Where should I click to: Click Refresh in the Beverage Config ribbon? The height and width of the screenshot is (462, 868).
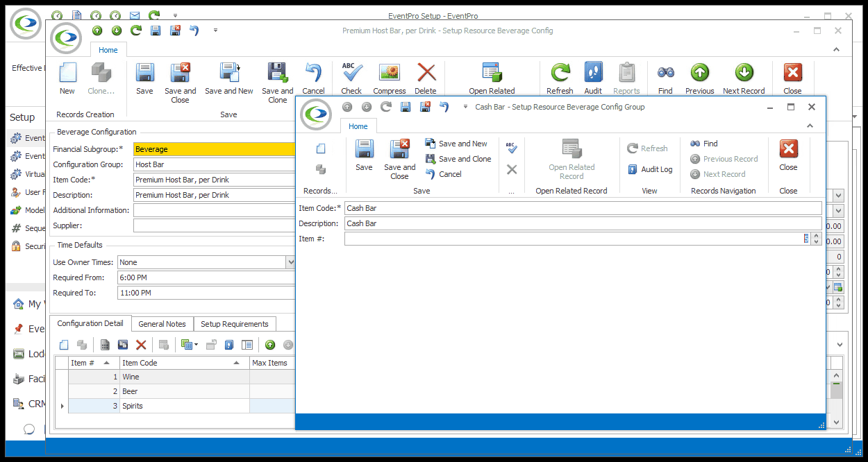(560, 78)
